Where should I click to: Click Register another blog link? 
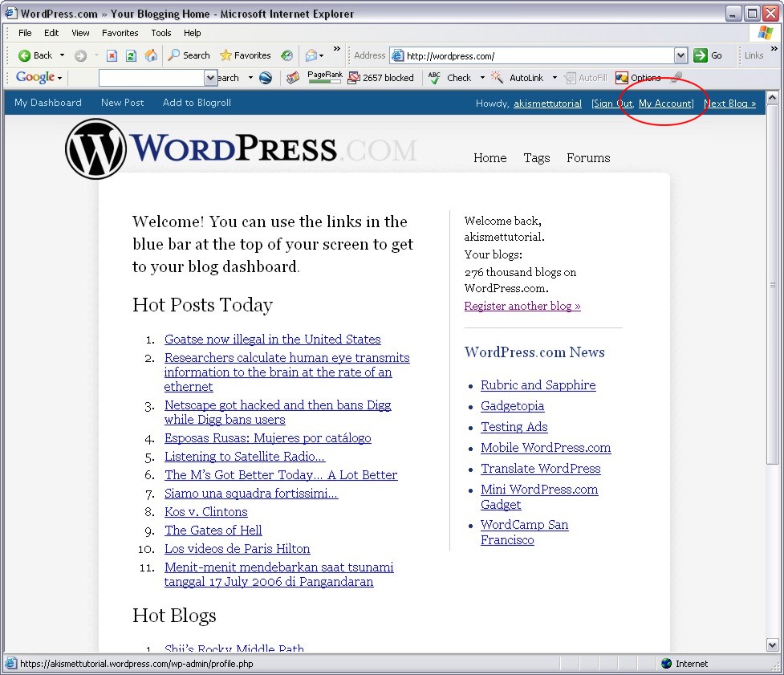click(x=522, y=306)
